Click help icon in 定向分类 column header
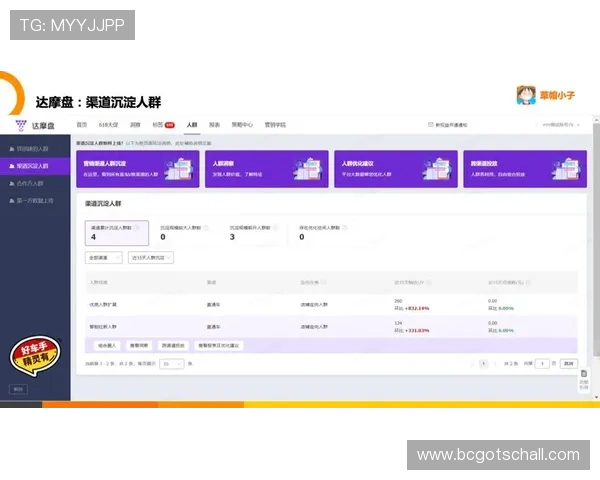Screen dimensions: 600x480 (324, 282)
